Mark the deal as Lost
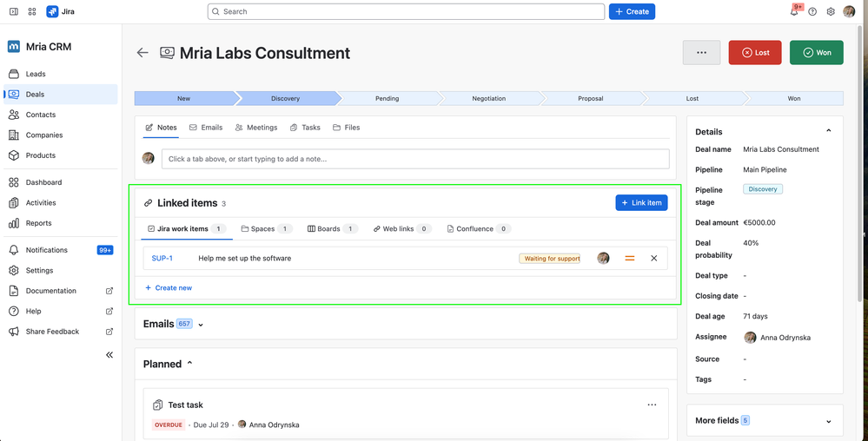Viewport: 868px width, 441px height. (x=755, y=53)
